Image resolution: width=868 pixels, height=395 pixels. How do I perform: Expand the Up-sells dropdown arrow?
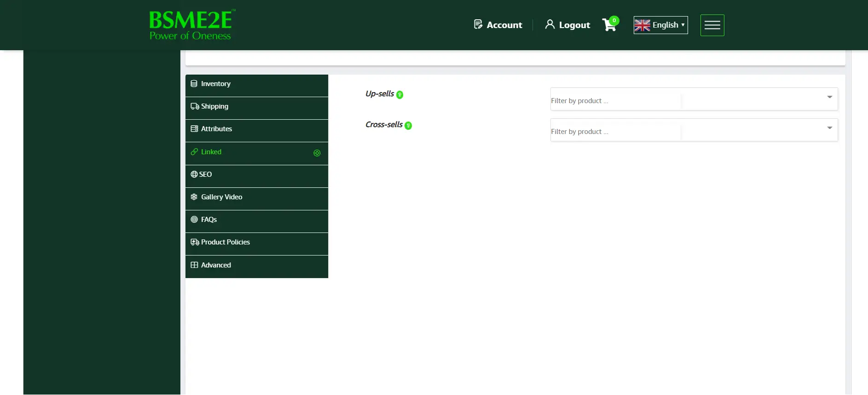point(829,97)
